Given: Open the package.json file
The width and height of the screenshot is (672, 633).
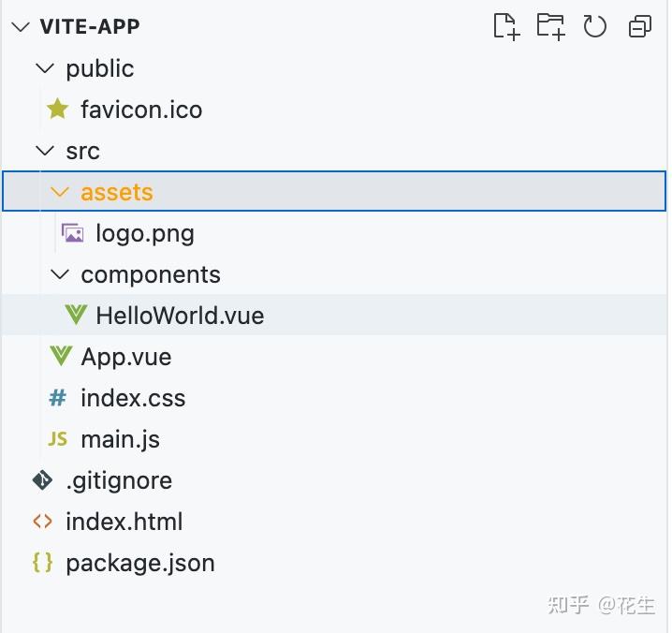Looking at the screenshot, I should point(139,563).
